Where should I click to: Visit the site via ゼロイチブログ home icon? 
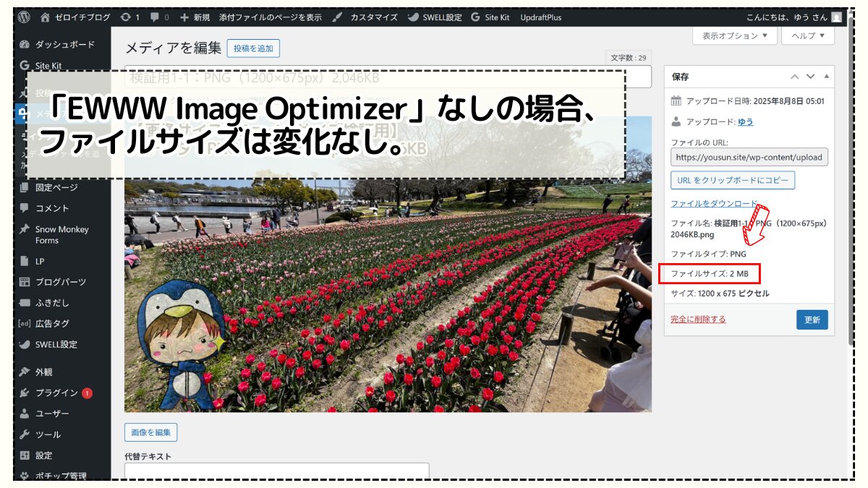point(75,17)
